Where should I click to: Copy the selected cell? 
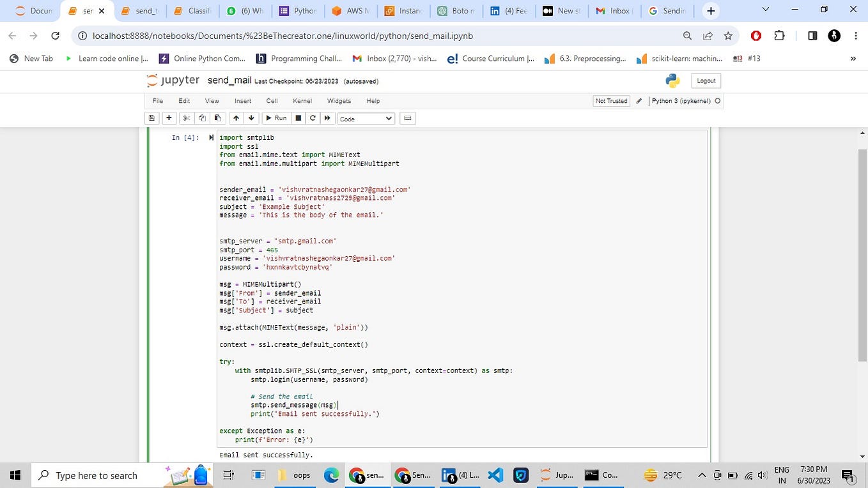201,118
